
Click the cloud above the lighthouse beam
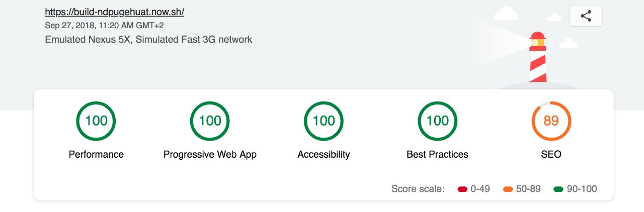(506, 13)
